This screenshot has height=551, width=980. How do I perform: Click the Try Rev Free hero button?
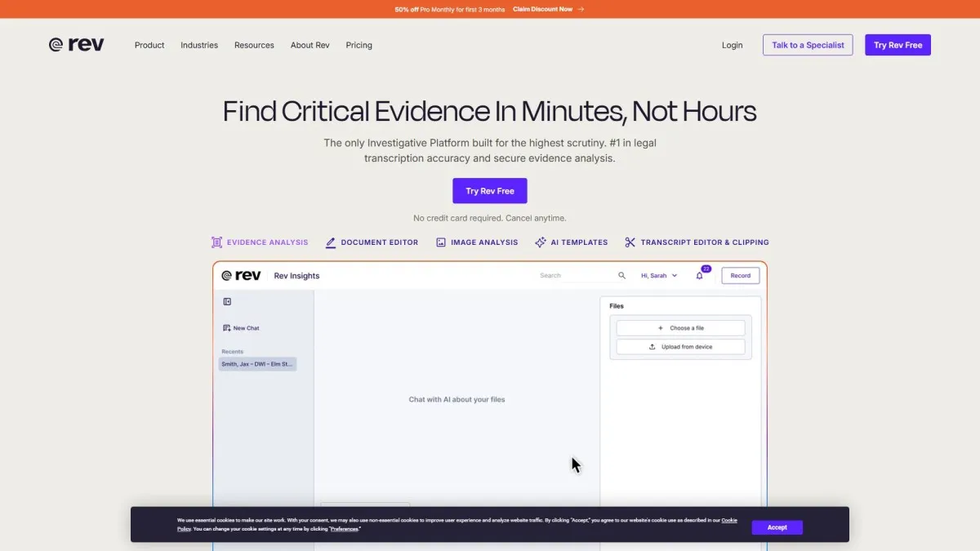490,191
